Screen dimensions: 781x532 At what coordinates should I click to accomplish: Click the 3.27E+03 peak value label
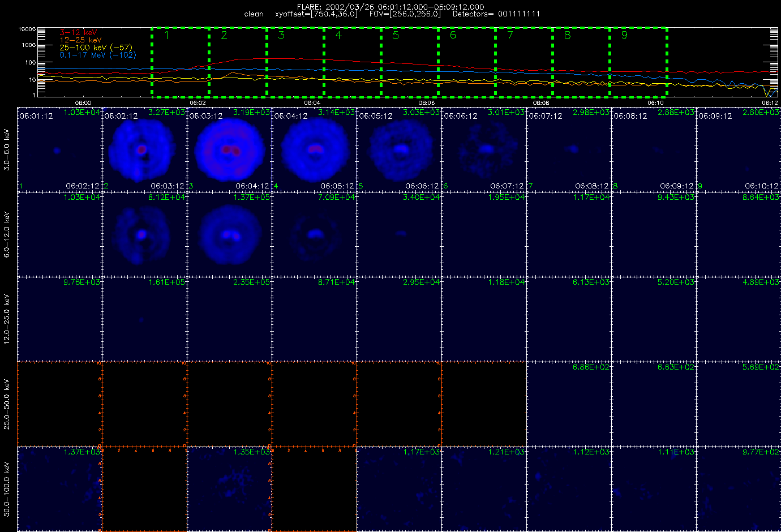coord(166,112)
